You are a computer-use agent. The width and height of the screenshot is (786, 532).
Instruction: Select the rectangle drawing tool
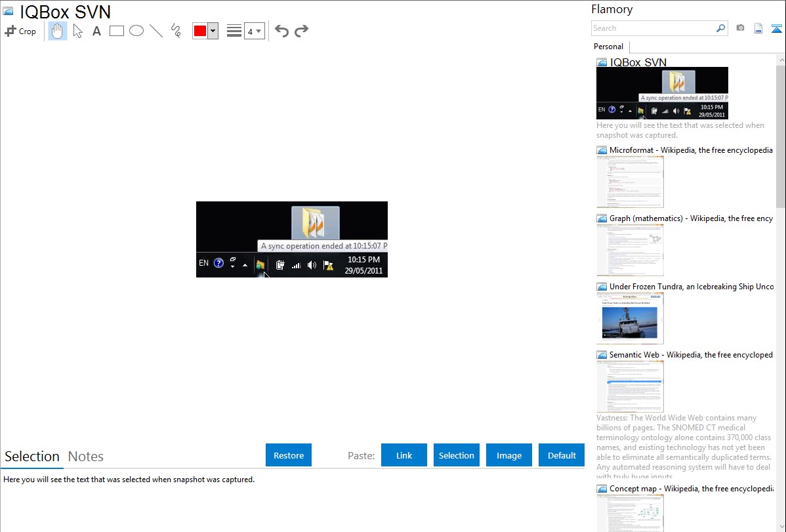point(116,31)
